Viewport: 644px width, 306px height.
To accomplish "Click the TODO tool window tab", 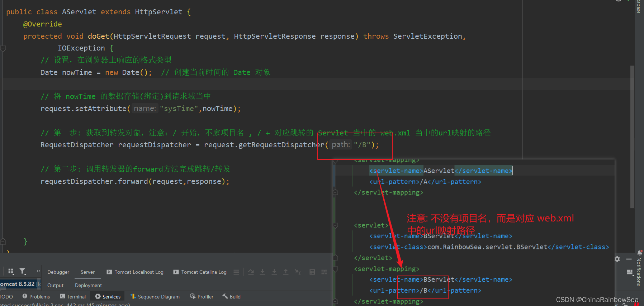I will pyautogui.click(x=6, y=296).
